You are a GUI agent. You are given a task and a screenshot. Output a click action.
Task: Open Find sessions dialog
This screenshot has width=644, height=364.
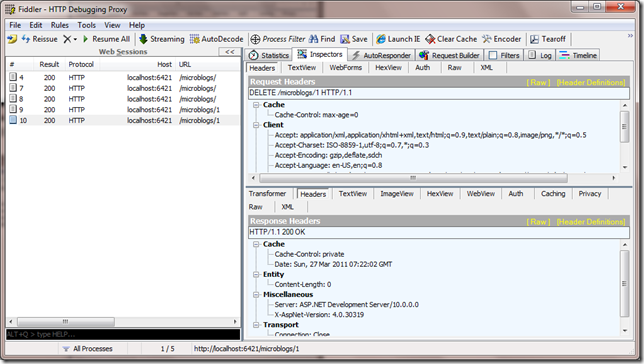pyautogui.click(x=322, y=39)
